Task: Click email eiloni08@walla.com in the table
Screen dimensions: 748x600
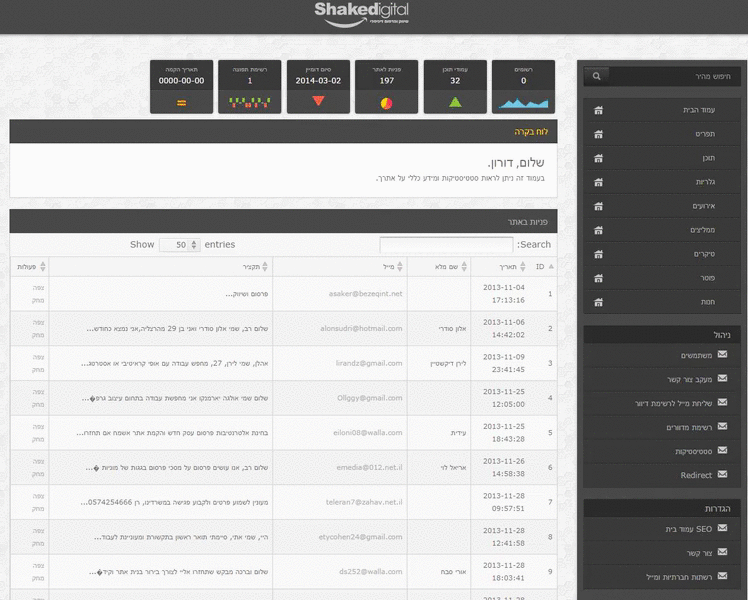Action: click(368, 433)
